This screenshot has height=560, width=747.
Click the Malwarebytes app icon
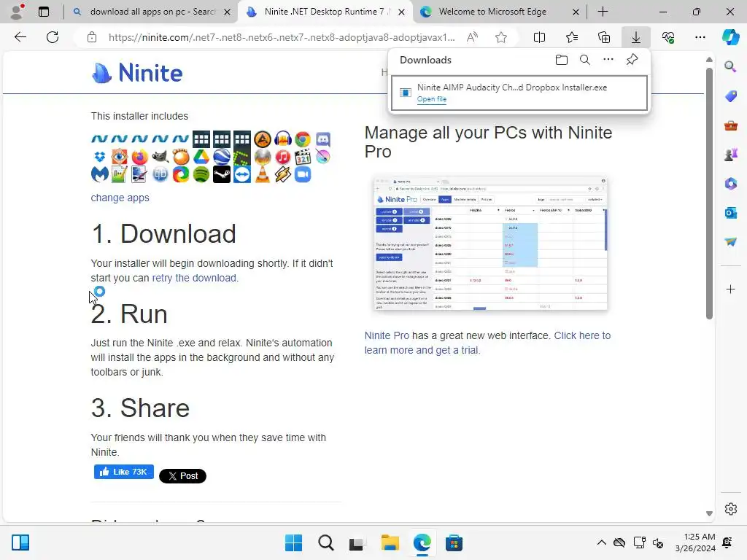pyautogui.click(x=99, y=174)
